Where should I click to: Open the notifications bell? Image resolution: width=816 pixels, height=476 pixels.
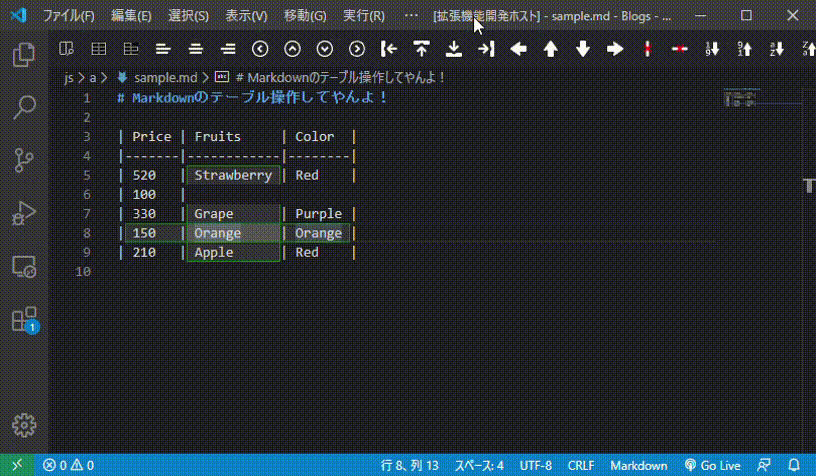794,465
